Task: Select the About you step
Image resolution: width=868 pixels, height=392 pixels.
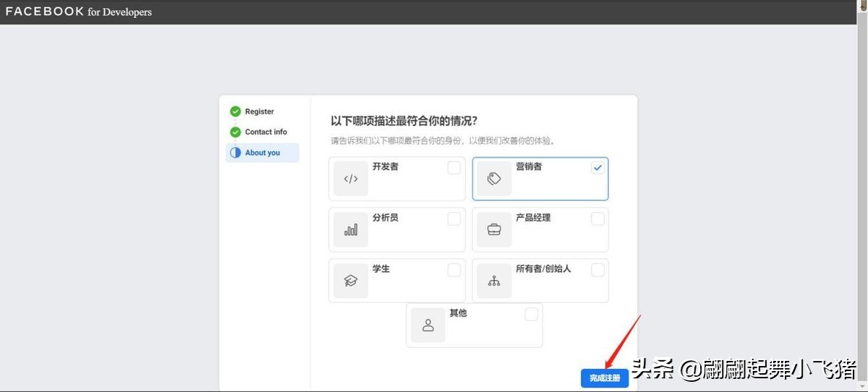Action: click(x=263, y=153)
